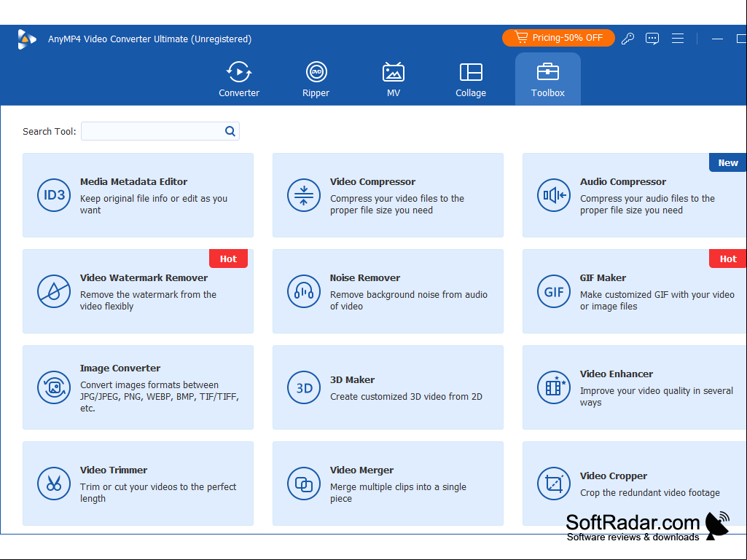Viewport: 747px width, 560px height.
Task: Open the Audio Compressor tool title
Action: tap(622, 181)
